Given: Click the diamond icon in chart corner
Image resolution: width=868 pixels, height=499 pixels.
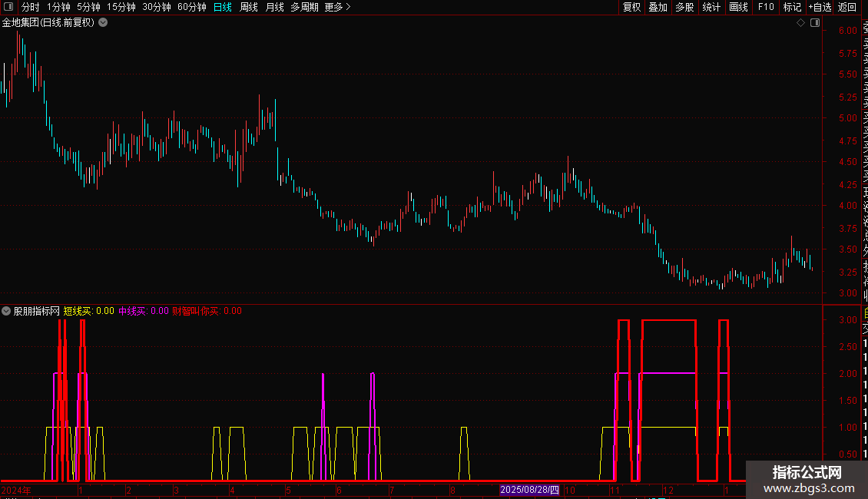Looking at the screenshot, I should [800, 23].
